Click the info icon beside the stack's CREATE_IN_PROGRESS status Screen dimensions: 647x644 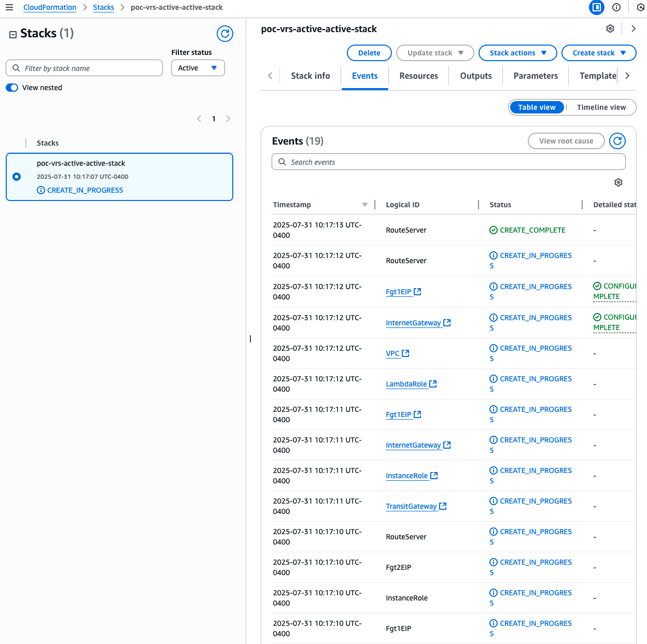[41, 190]
